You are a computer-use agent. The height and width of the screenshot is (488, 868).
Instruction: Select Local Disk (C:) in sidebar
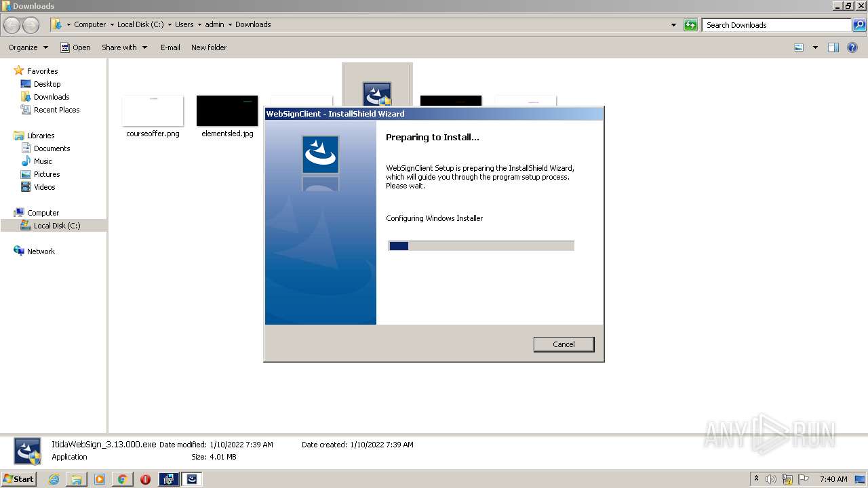click(57, 226)
